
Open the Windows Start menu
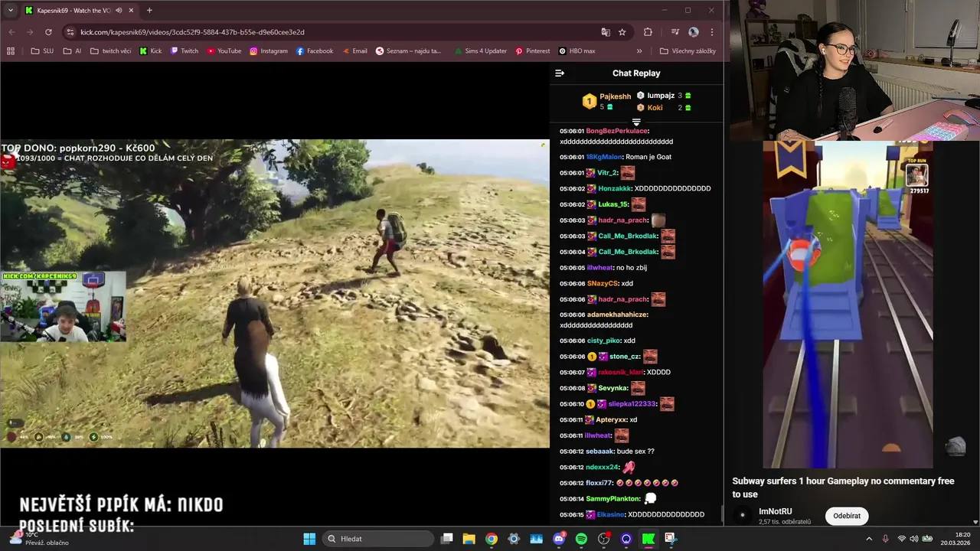pos(309,539)
